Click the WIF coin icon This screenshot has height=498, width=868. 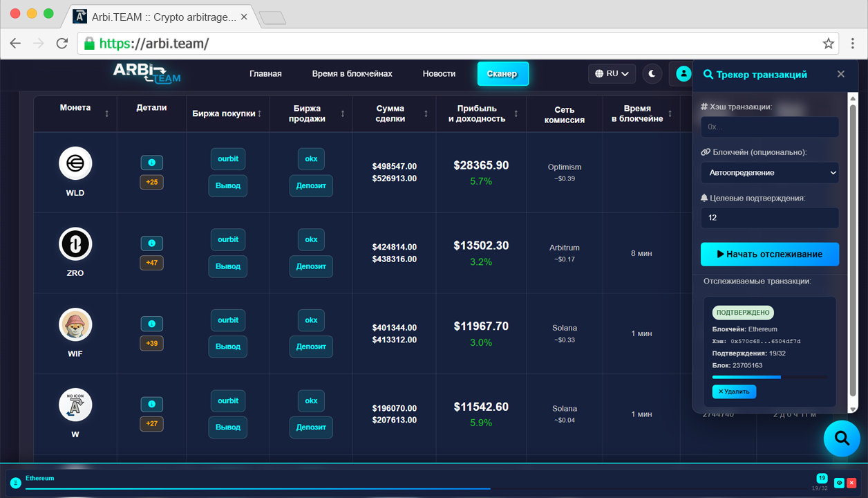tap(75, 324)
